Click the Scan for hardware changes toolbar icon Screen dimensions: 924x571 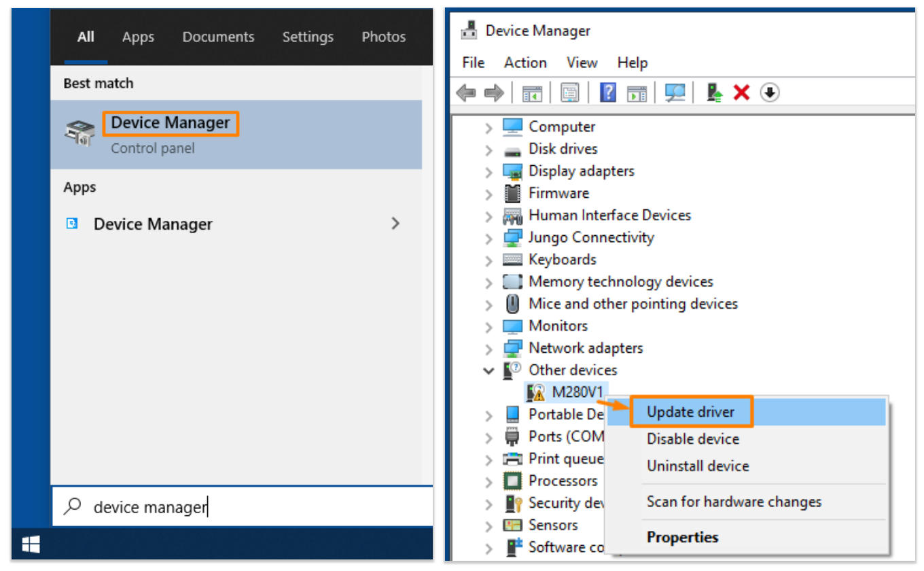tap(675, 92)
